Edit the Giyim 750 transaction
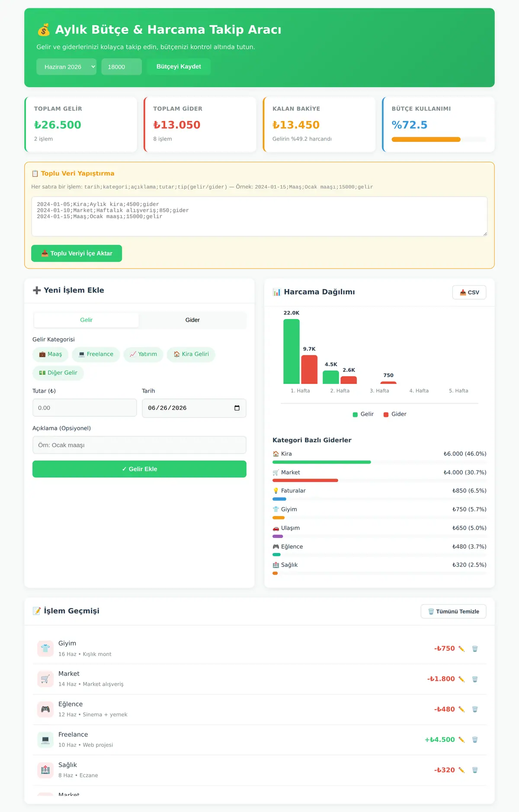 (461, 649)
